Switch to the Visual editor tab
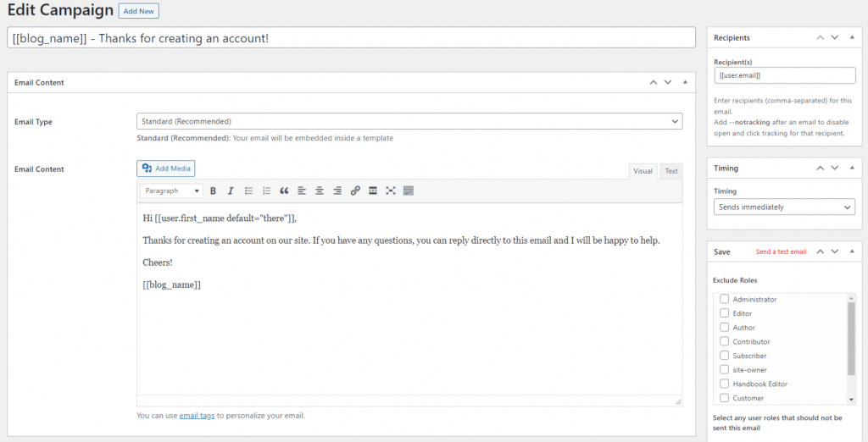This screenshot has width=868, height=442. (x=643, y=171)
